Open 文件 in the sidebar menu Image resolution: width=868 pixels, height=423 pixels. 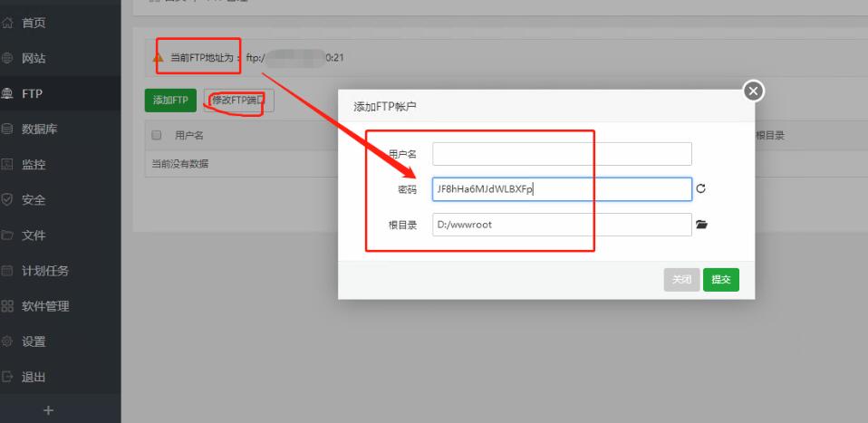point(34,236)
